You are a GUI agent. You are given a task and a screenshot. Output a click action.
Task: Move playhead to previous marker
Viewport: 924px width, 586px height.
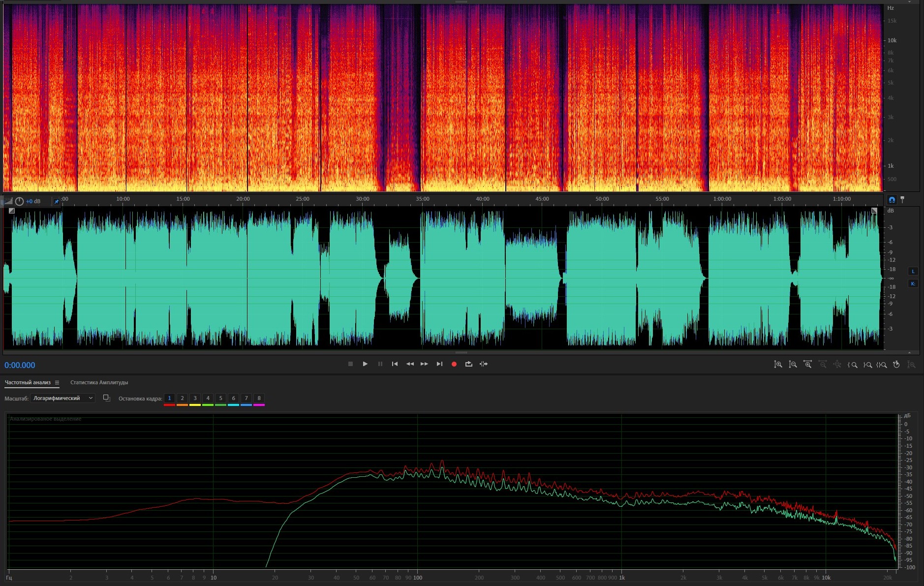click(x=395, y=364)
